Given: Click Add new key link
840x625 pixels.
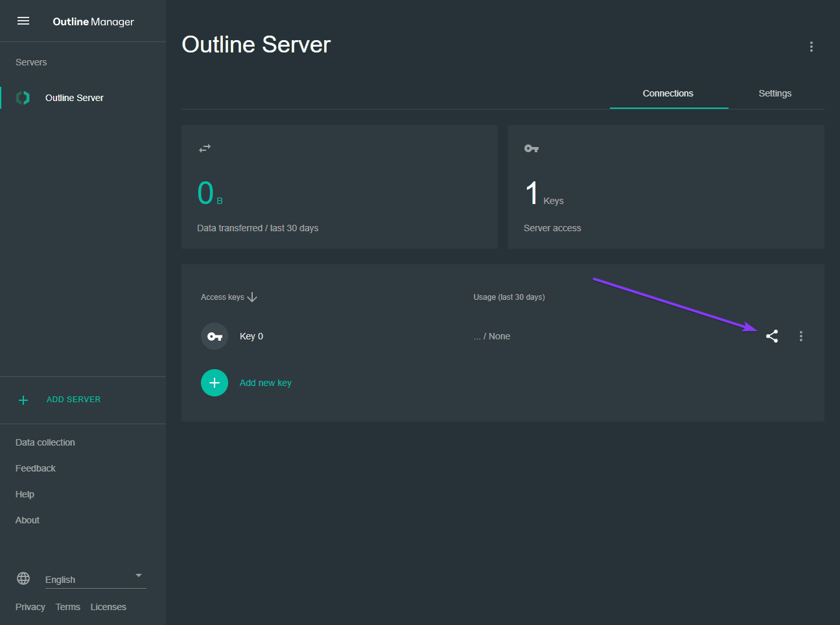Looking at the screenshot, I should pyautogui.click(x=266, y=383).
